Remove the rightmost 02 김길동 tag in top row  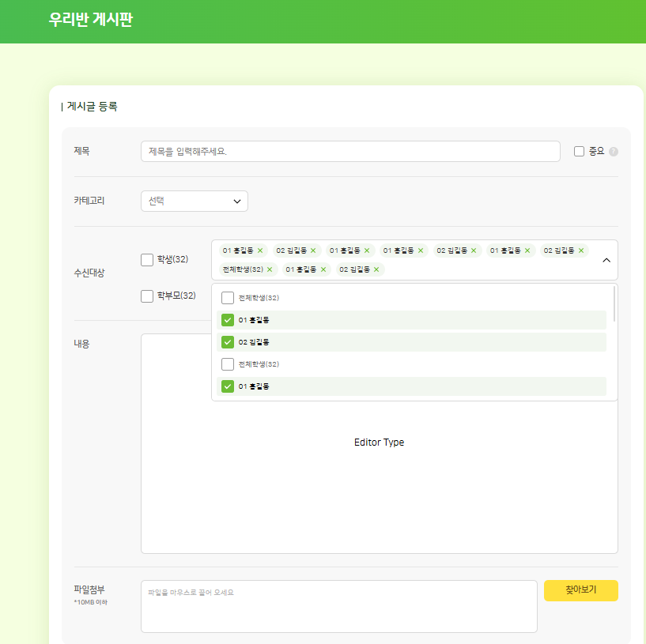point(581,250)
